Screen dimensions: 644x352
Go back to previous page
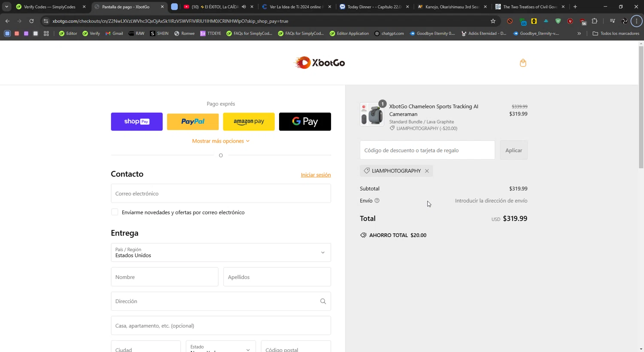(x=7, y=21)
